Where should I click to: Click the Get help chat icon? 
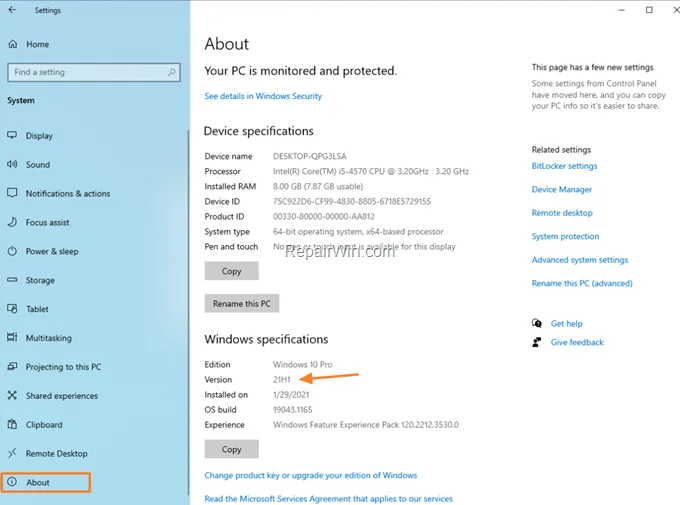pos(537,323)
